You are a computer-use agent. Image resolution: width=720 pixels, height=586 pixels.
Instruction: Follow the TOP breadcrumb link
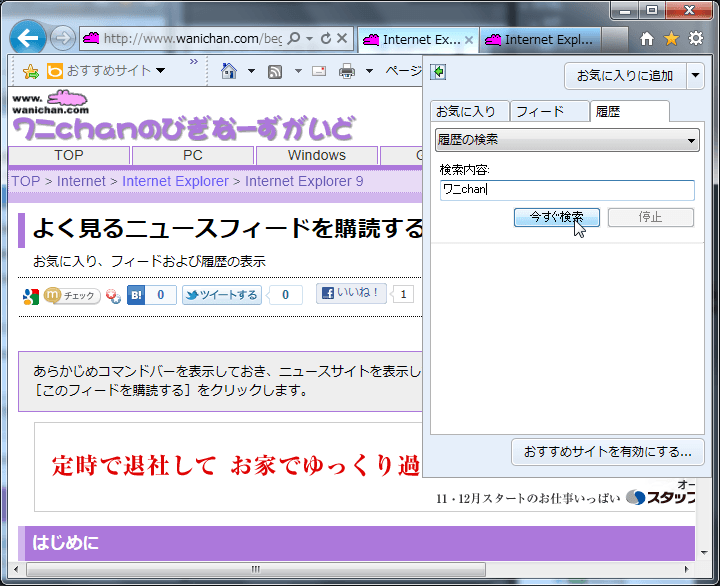26,181
